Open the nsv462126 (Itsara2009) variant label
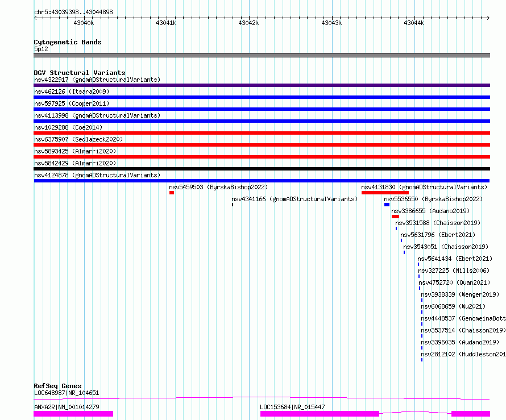 point(72,92)
